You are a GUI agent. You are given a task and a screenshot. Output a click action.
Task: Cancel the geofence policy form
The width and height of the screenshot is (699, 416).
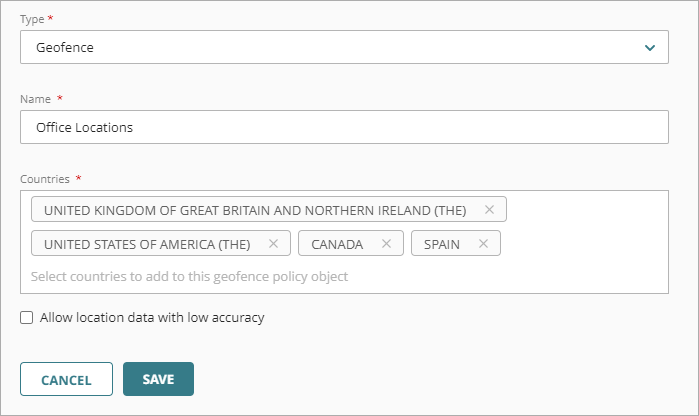tap(66, 380)
